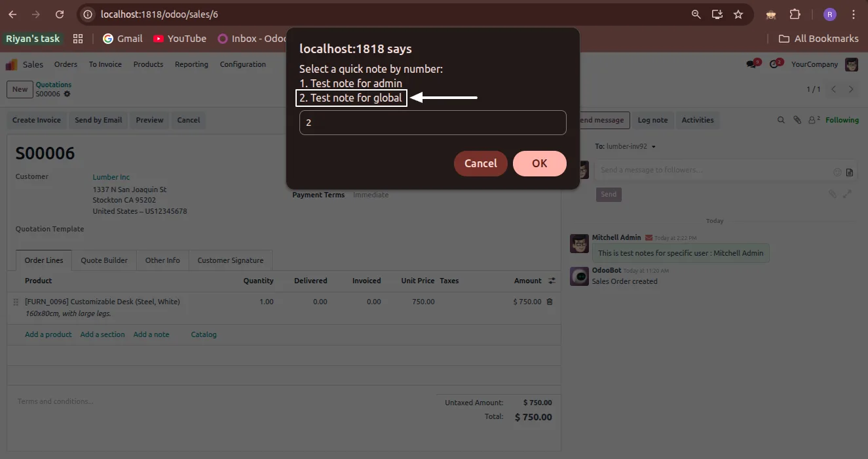Viewport: 868px width, 459px height.
Task: Go to the next record arrow
Action: (x=851, y=89)
